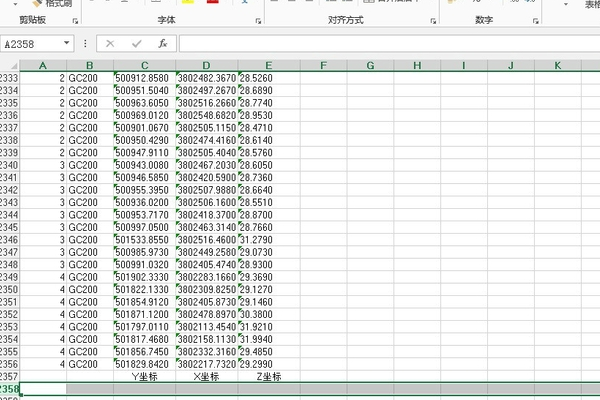Click cell with value 3802506.1600
The image size is (600, 400).
[x=207, y=202]
